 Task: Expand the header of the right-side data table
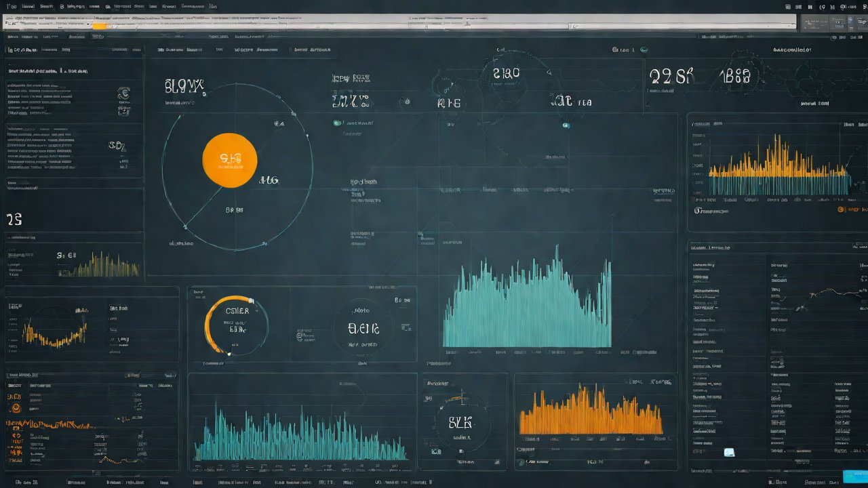710,248
